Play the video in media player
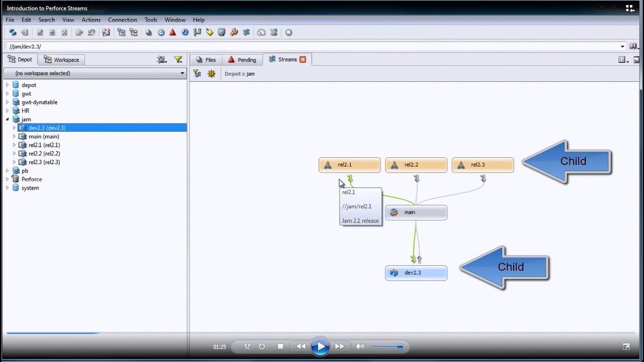This screenshot has height=362, width=644. click(x=320, y=346)
